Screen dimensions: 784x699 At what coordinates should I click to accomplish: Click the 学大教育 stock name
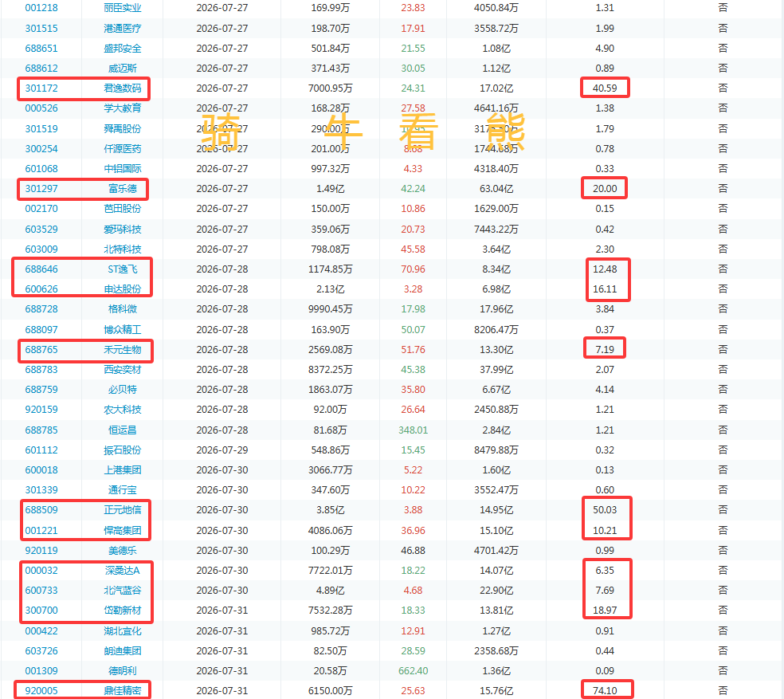point(123,108)
